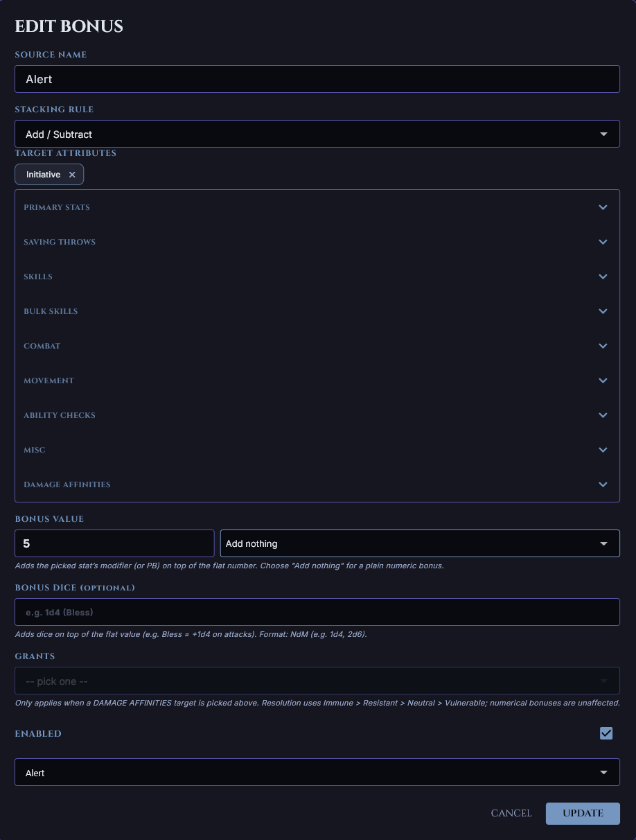Expand the Skills section chevron
The height and width of the screenshot is (840, 636).
603,277
